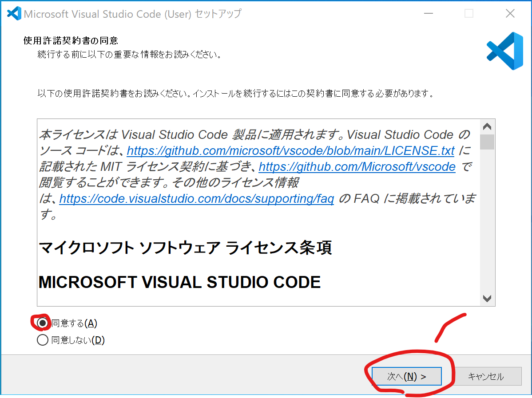Click the license scrollbar down arrow
The height and width of the screenshot is (398, 532).
(x=487, y=299)
